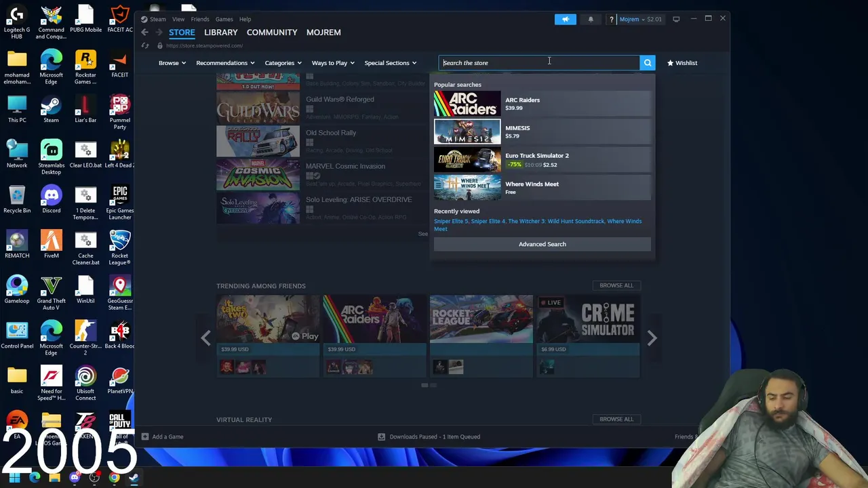Open the notifications bell in Steam
Image resolution: width=868 pixels, height=488 pixels.
(591, 20)
